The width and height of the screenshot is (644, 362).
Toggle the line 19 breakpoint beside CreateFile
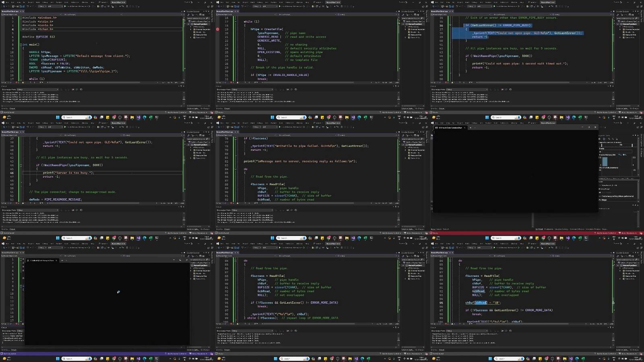click(x=218, y=29)
